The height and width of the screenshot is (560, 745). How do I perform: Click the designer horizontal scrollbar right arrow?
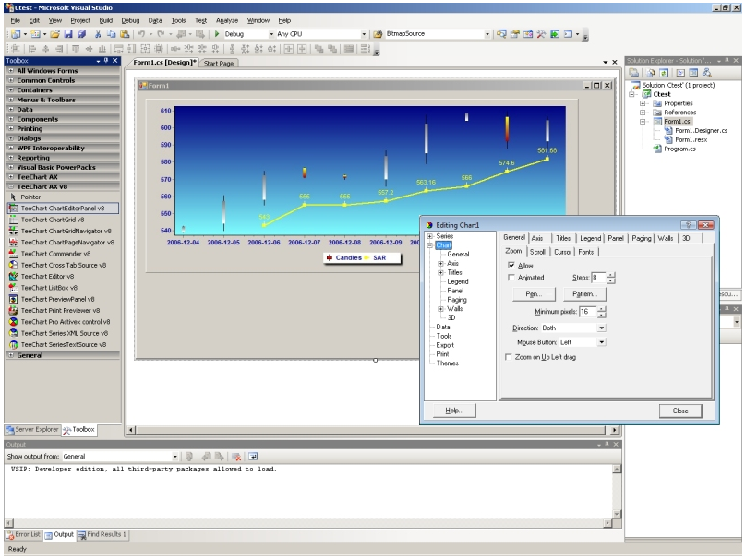click(615, 430)
